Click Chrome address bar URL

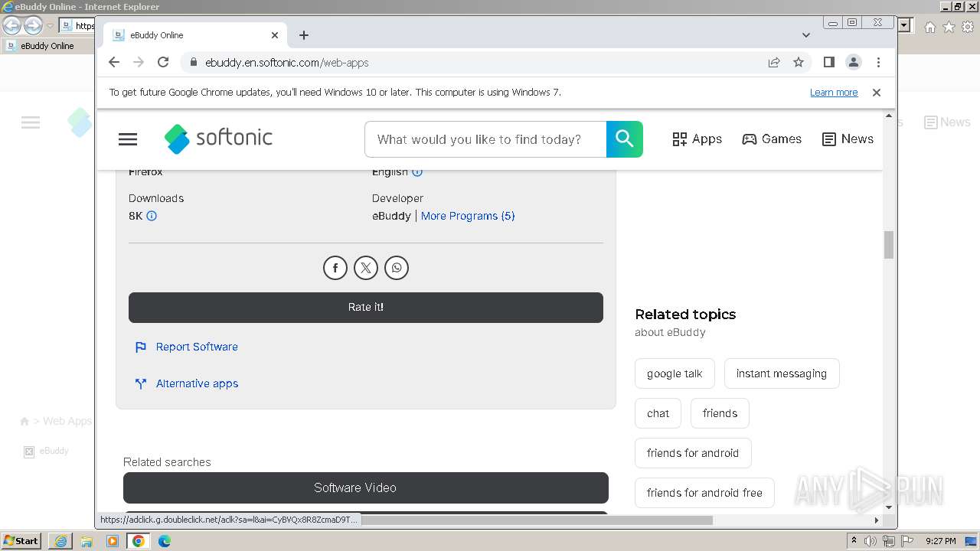pos(286,63)
